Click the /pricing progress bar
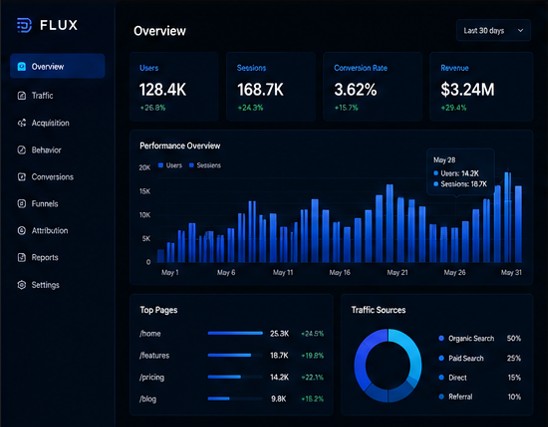Viewport: 548px width, 427px height. pyautogui.click(x=235, y=377)
